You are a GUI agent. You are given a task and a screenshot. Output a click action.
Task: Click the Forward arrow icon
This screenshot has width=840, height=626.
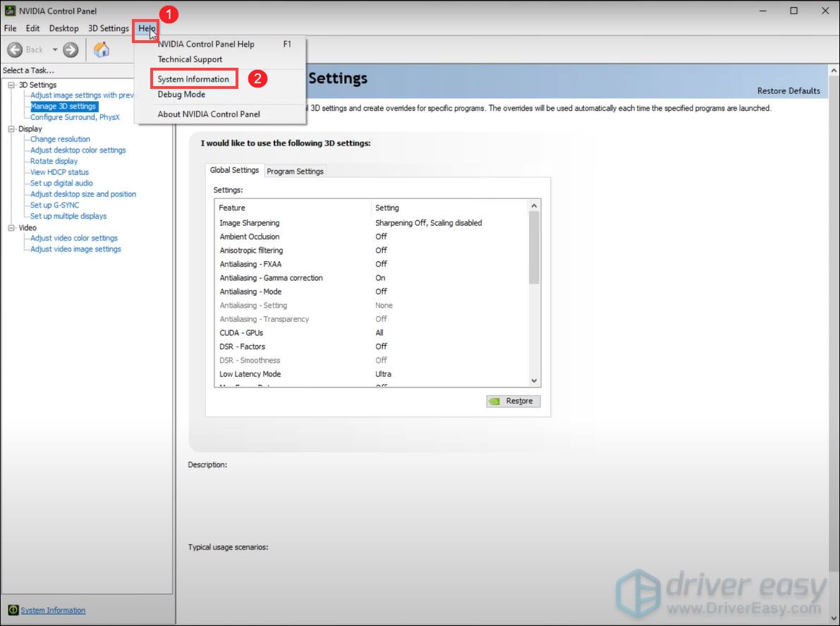click(x=71, y=50)
